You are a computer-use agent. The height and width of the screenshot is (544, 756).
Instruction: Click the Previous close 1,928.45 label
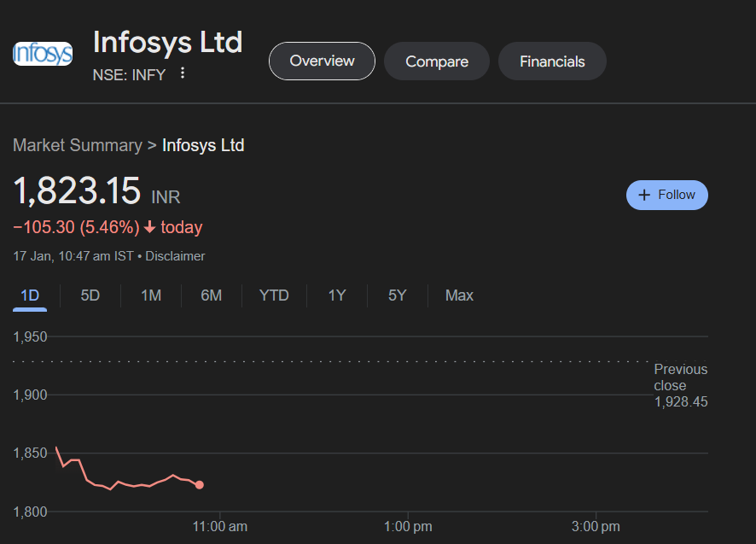[680, 385]
